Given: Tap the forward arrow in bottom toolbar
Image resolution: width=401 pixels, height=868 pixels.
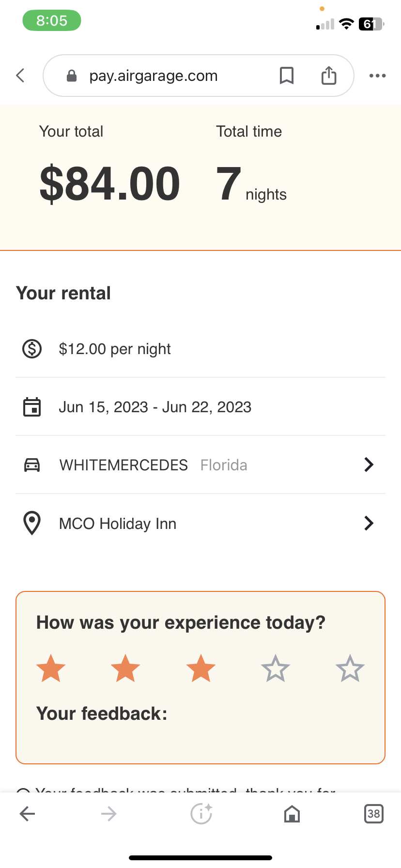Looking at the screenshot, I should point(108,814).
